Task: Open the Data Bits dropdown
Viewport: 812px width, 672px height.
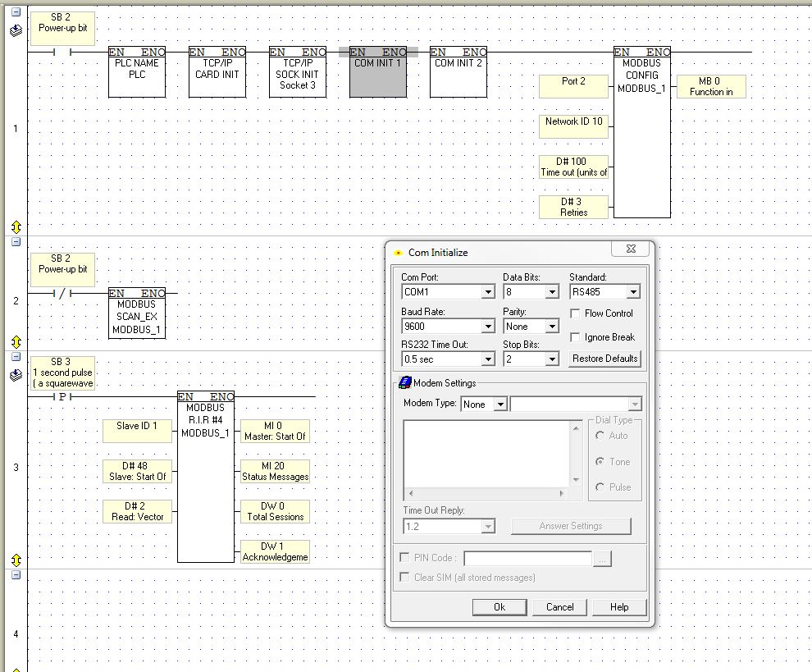Action: point(552,292)
